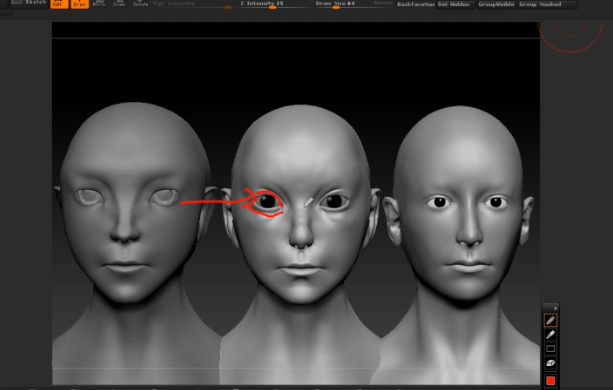
Task: Activate the Rotate transform mode
Action: coord(140,4)
